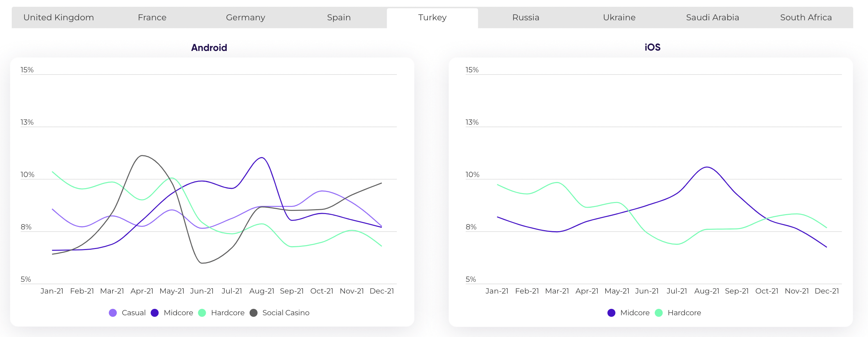
Task: Open the Russia tab
Action: pos(525,17)
